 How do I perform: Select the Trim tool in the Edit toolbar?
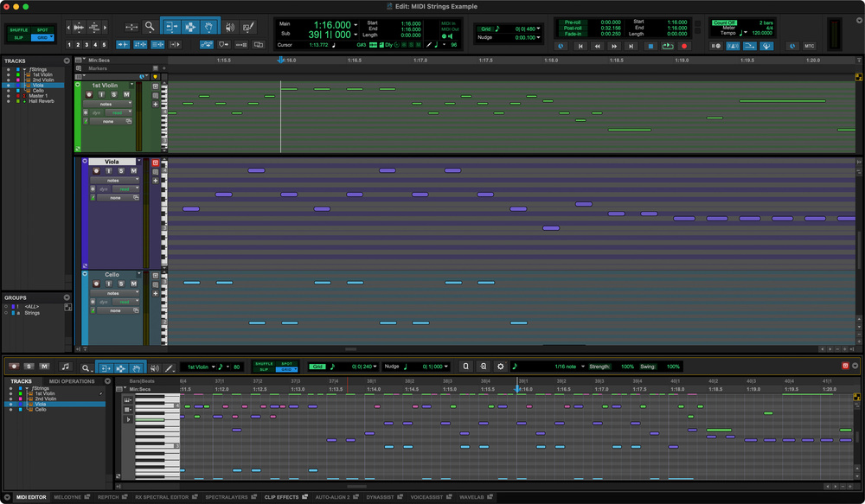[x=171, y=27]
